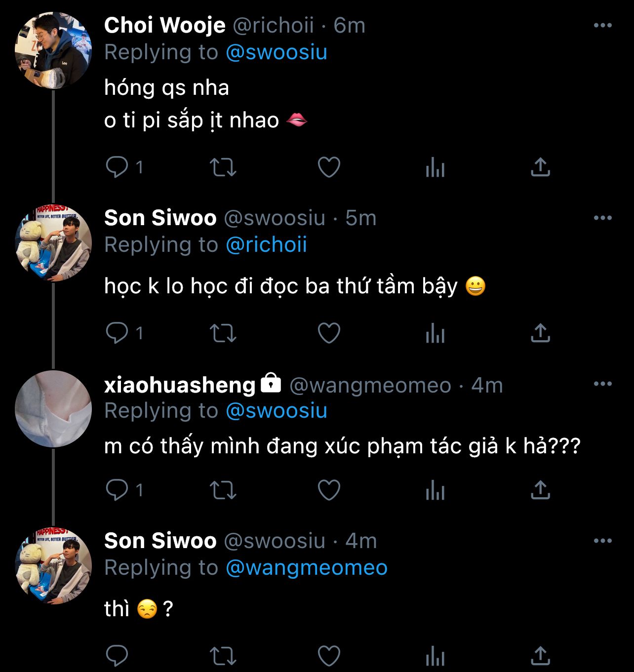Reply to Choi Wooje's tweet
This screenshot has height=672, width=634.
point(117,167)
